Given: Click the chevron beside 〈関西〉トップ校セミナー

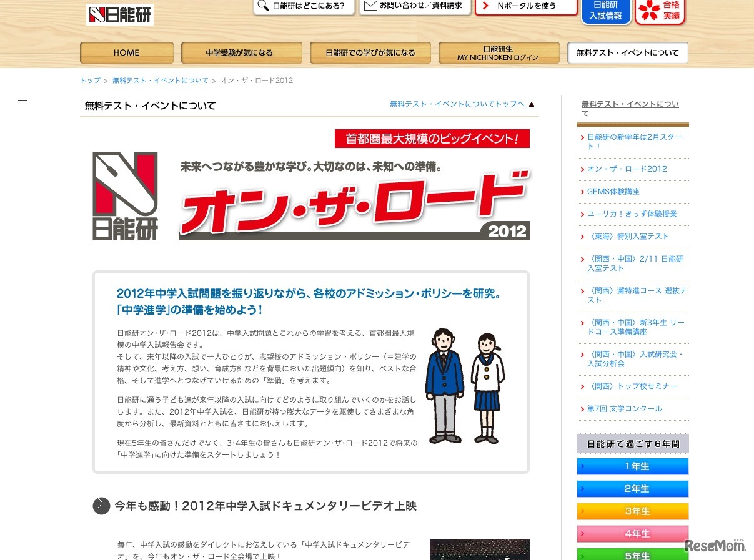Looking at the screenshot, I should (x=582, y=386).
